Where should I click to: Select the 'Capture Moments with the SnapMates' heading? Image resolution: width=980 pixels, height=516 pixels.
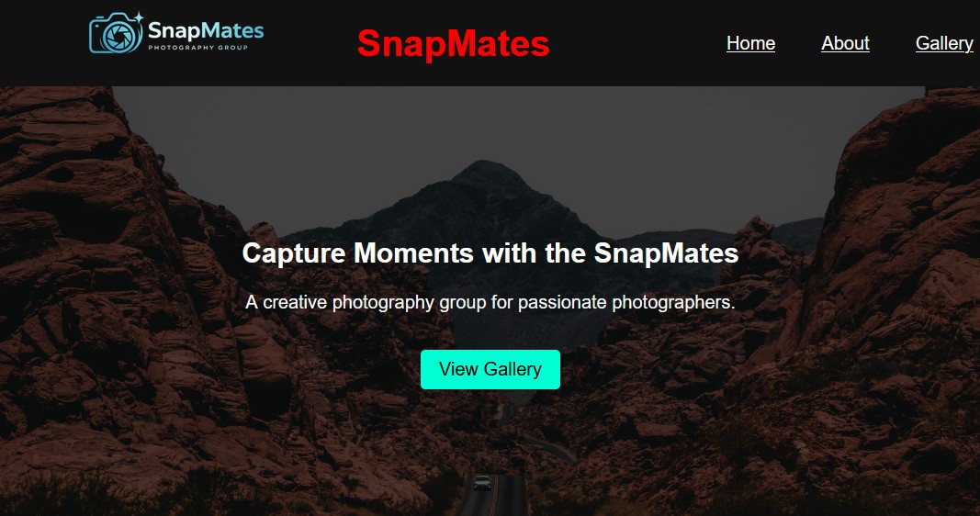490,253
